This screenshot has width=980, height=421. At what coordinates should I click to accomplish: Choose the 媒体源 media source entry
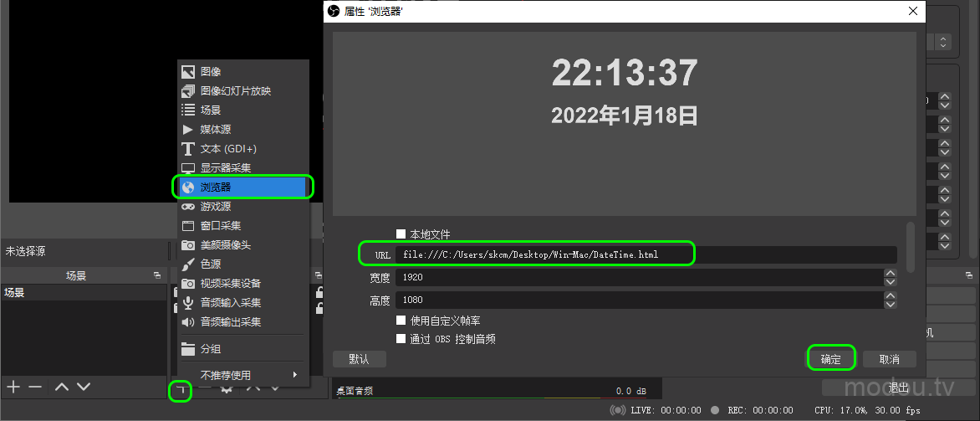tap(215, 130)
